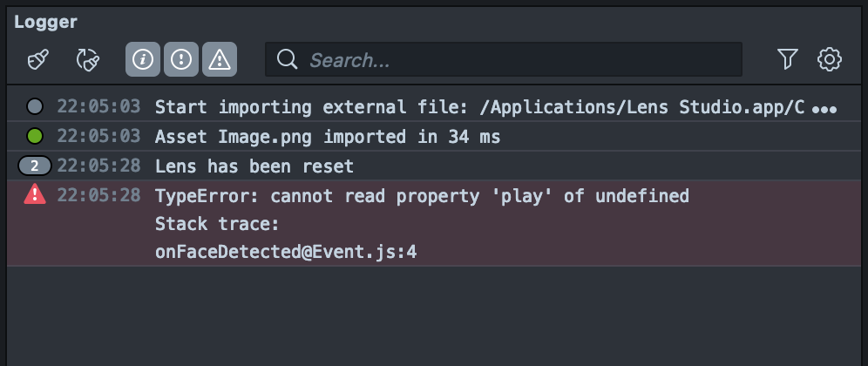Open Logger settings gear
The height and width of the screenshot is (366, 868).
pyautogui.click(x=829, y=59)
